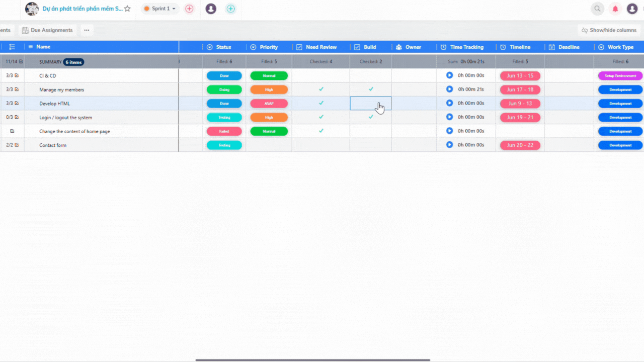The image size is (644, 362).
Task: Click Show/hide columns button
Action: coord(609,30)
